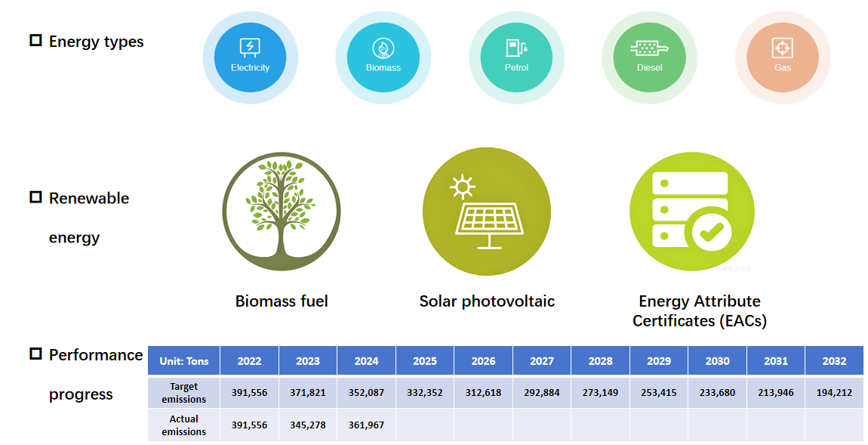Click the Petrol fuel pump icon

516,58
